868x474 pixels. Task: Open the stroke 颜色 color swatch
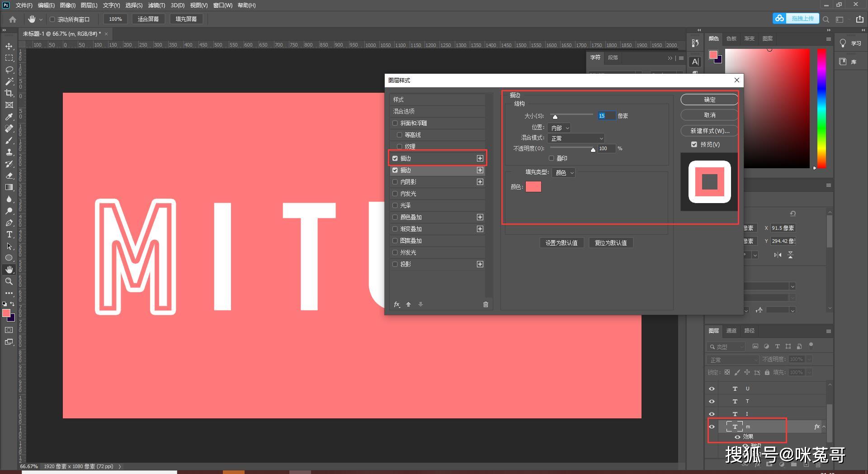tap(533, 187)
